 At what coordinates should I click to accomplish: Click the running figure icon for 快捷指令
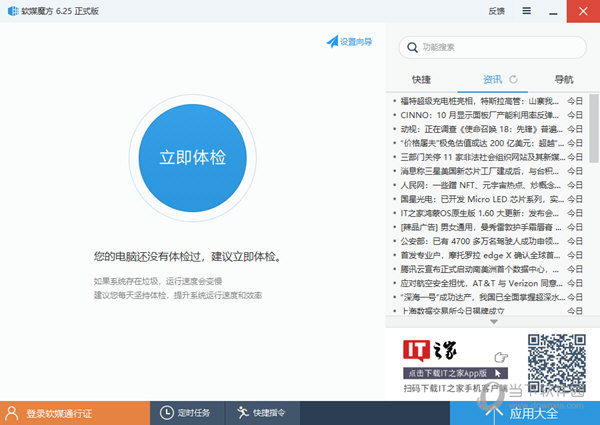click(x=242, y=413)
